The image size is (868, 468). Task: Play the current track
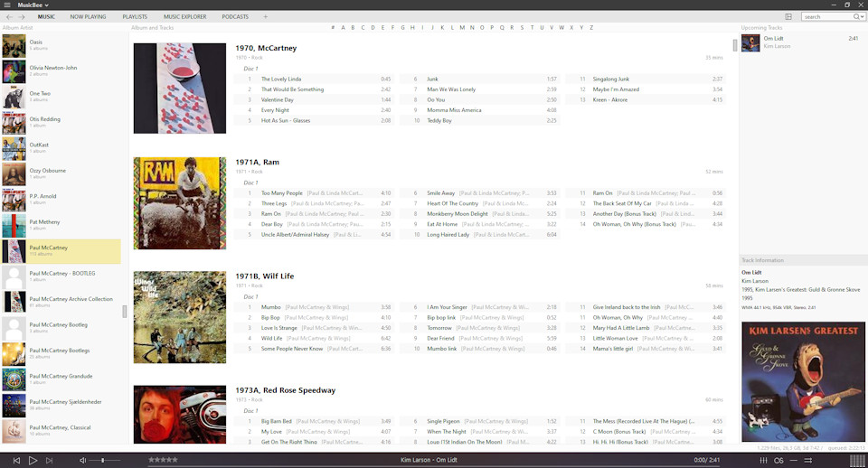pyautogui.click(x=33, y=460)
